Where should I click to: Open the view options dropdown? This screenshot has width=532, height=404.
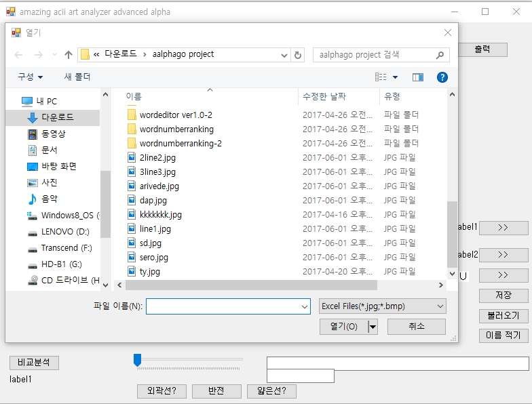tap(395, 77)
